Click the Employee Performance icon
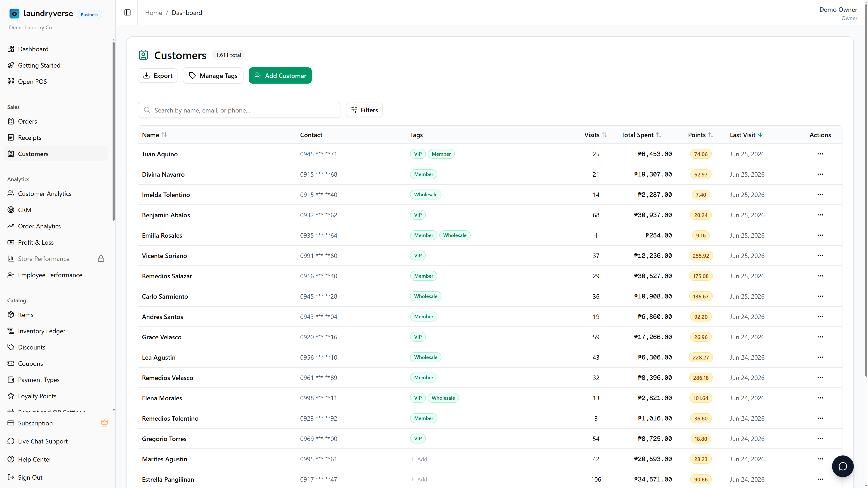Viewport: 868px width, 488px height. point(11,275)
